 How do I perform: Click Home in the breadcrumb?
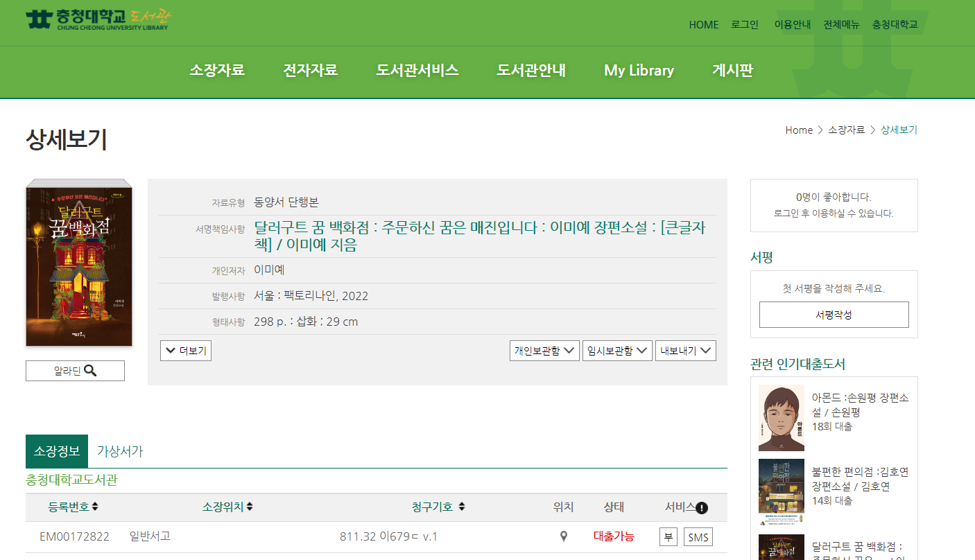tap(799, 130)
